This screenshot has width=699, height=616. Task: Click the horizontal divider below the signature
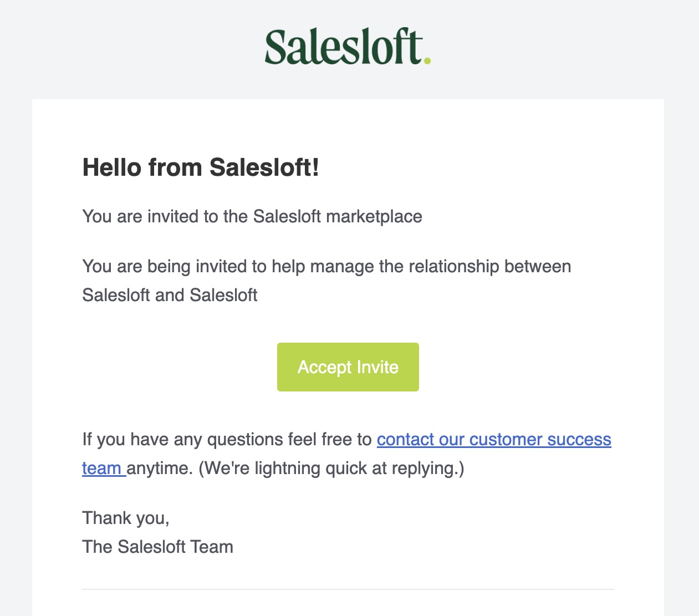(x=348, y=589)
